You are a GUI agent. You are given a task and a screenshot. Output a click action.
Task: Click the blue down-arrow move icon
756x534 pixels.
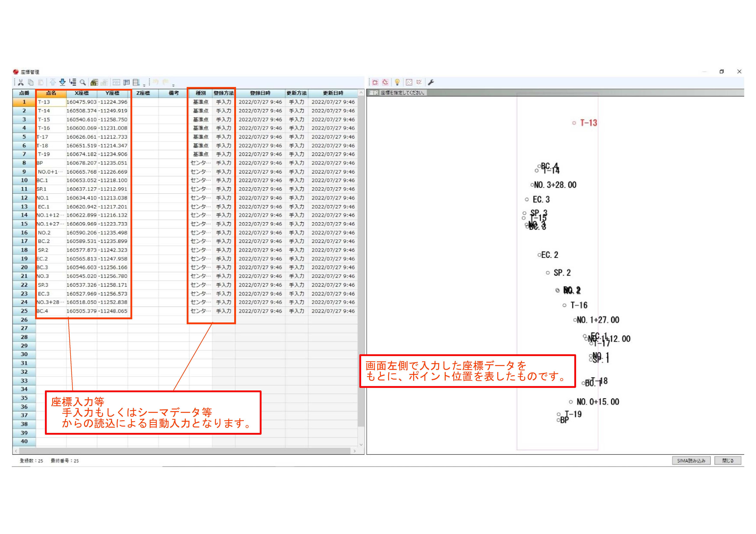62,82
